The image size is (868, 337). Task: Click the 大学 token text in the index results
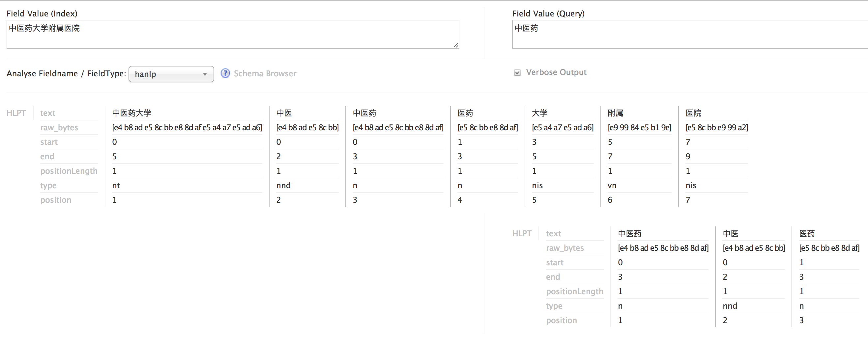(539, 113)
